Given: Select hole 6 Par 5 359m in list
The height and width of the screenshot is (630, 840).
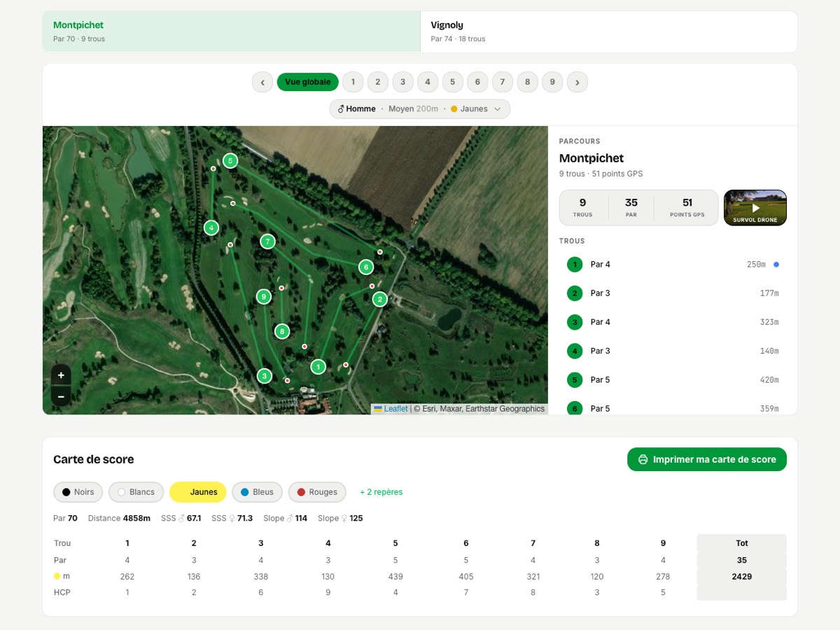Looking at the screenshot, I should tap(673, 407).
